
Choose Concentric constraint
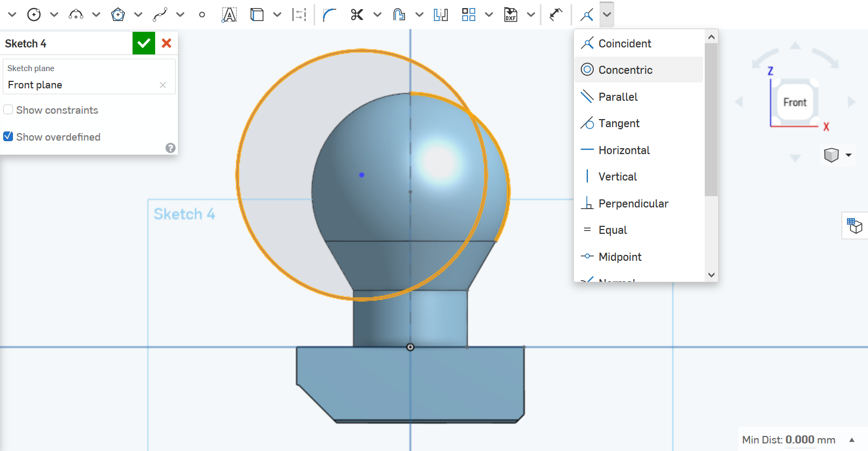(x=639, y=70)
